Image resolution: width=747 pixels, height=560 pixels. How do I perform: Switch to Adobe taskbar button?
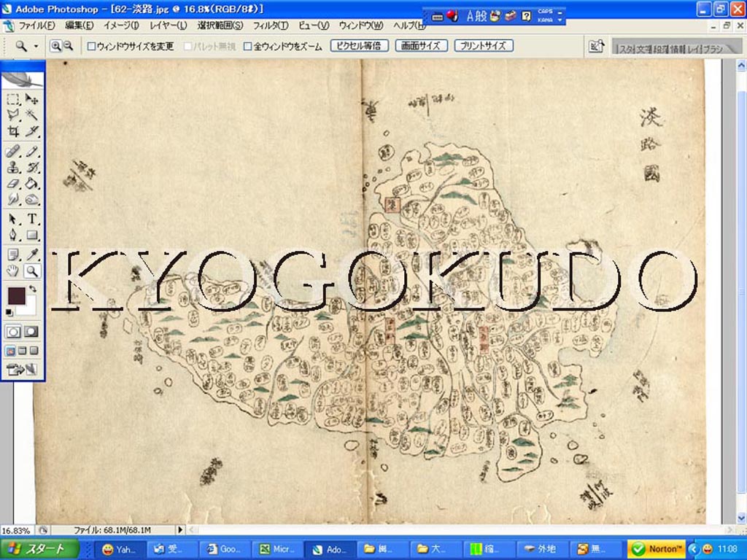[x=330, y=549]
